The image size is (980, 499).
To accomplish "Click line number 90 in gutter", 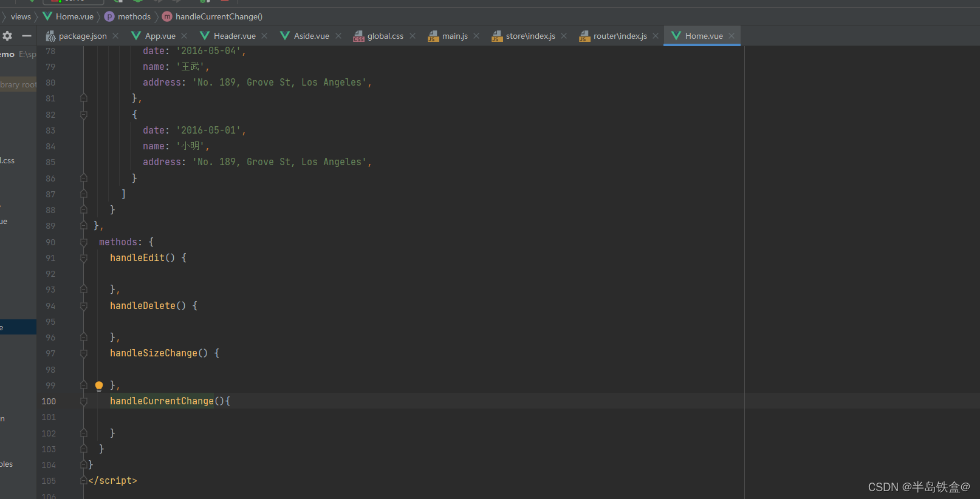I will [x=50, y=242].
